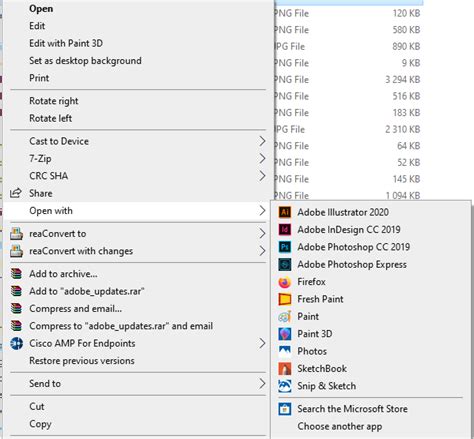Expand the Cast to Device submenu arrow
The height and width of the screenshot is (439, 474).
click(262, 141)
